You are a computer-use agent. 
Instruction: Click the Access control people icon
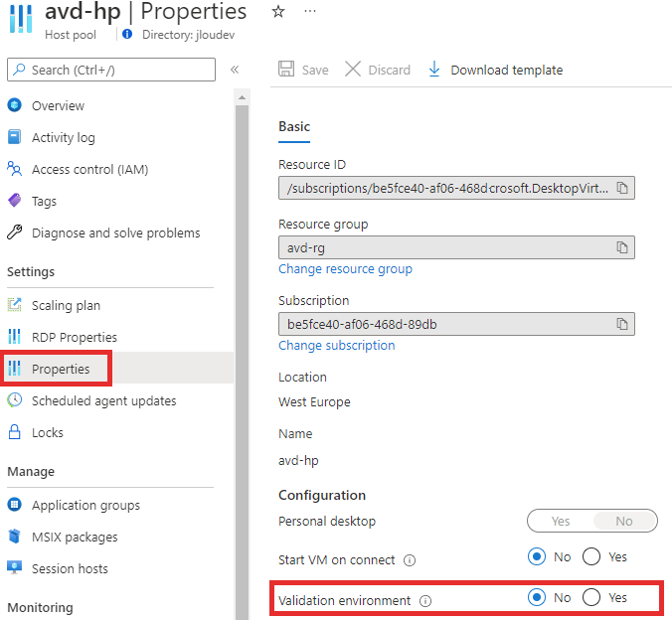click(15, 169)
